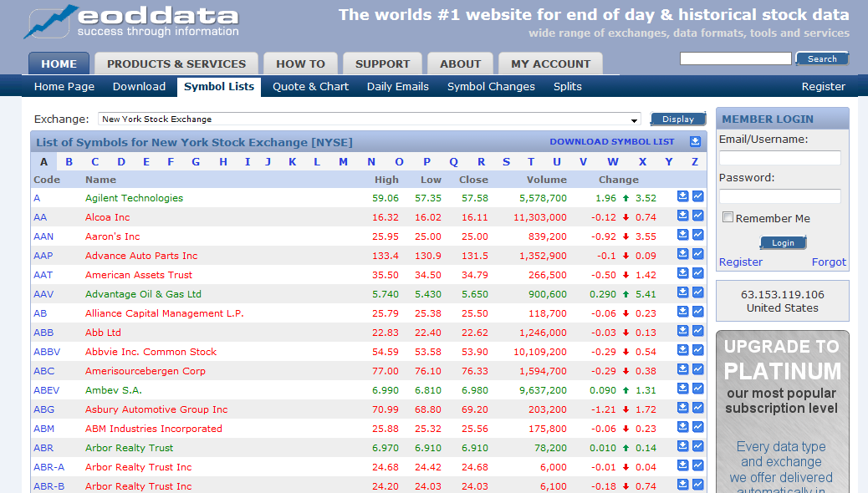The image size is (868, 493).
Task: Download icon for Ambev S.A. row
Action: point(682,389)
